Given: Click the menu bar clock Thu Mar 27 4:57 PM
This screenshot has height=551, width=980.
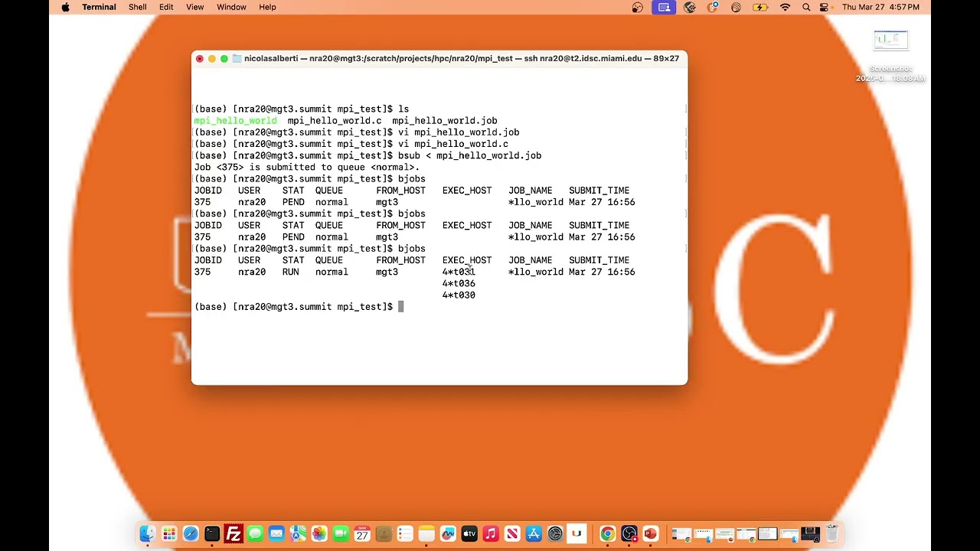Looking at the screenshot, I should pyautogui.click(x=880, y=7).
